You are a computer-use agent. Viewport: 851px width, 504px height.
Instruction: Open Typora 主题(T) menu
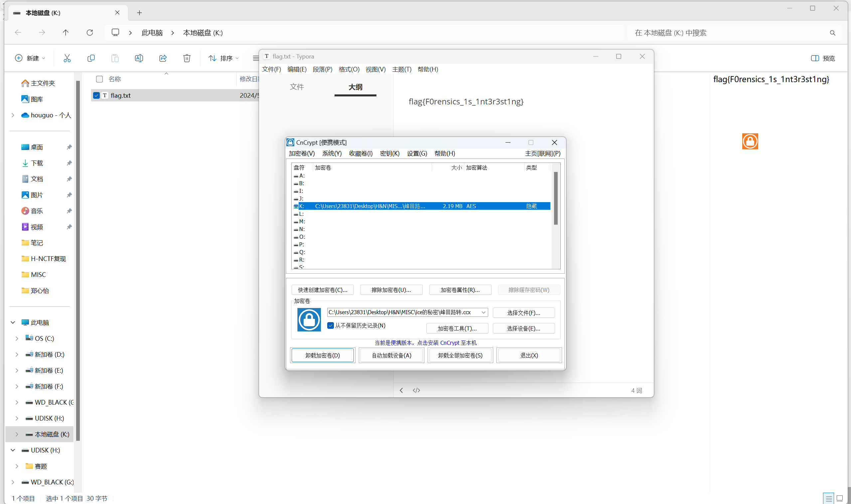(x=401, y=69)
